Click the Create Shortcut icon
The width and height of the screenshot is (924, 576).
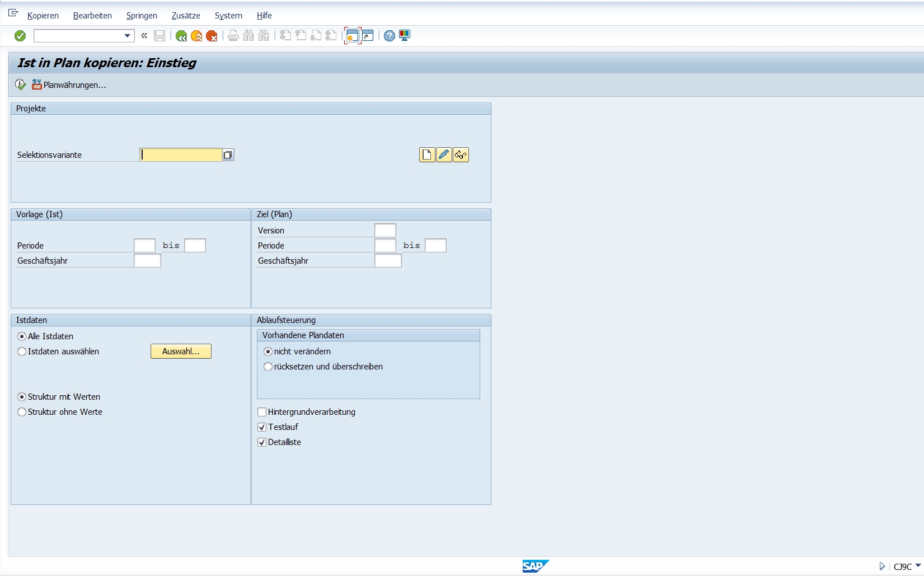click(x=368, y=36)
